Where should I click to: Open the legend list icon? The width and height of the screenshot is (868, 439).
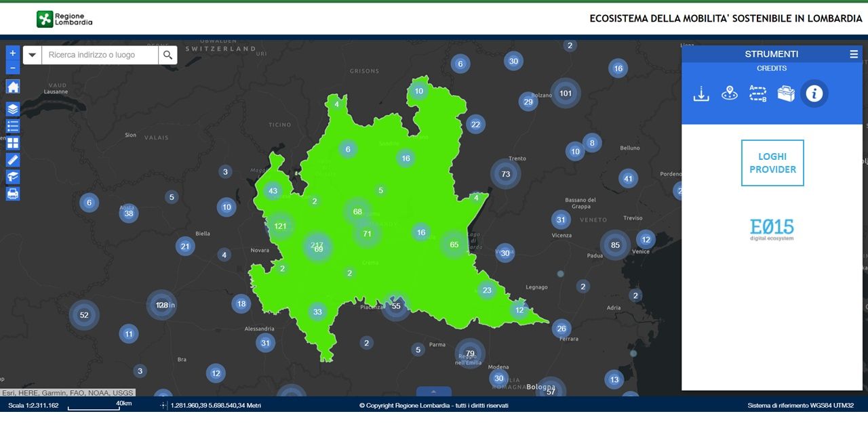click(x=13, y=126)
